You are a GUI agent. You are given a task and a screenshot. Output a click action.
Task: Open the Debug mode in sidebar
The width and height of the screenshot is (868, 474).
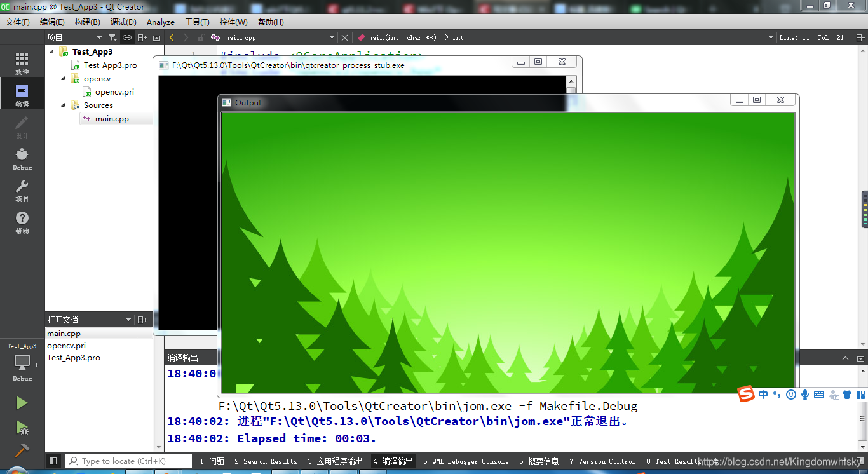pyautogui.click(x=22, y=159)
